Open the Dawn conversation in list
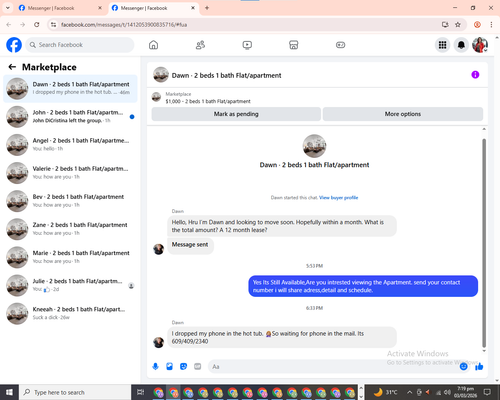This screenshot has height=400, width=500. click(70, 88)
